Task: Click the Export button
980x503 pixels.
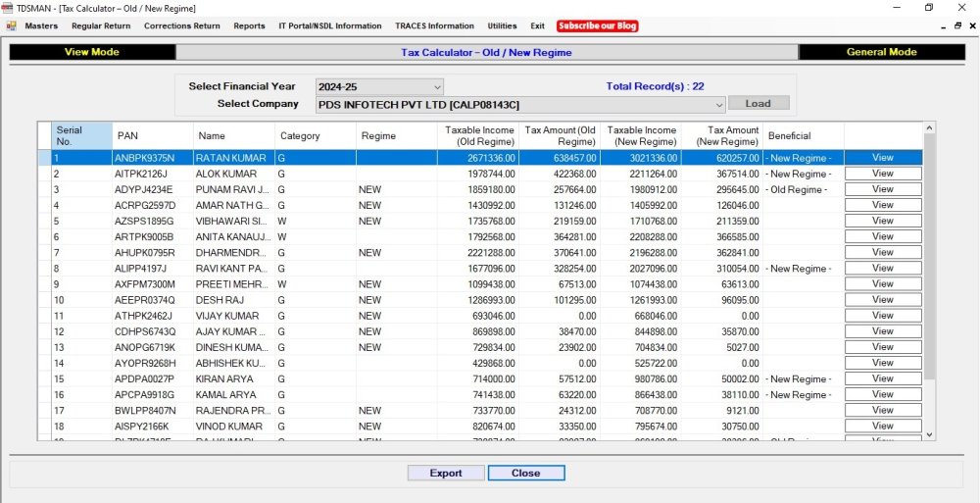Action: 446,473
